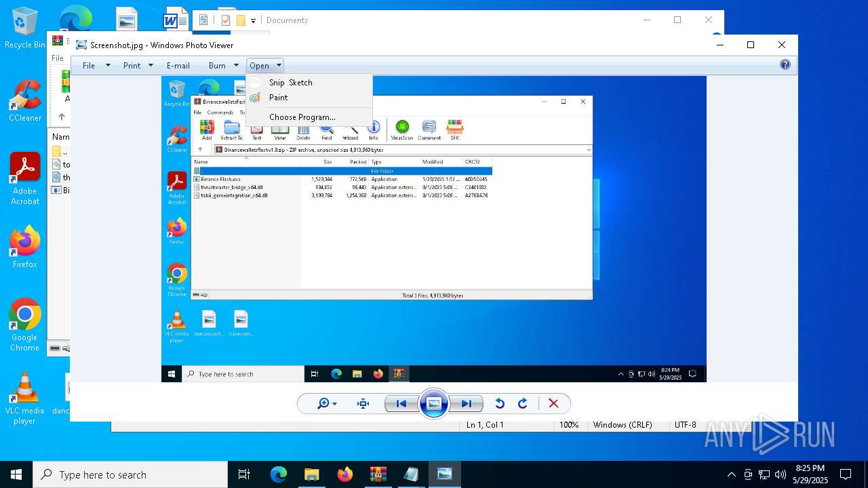The height and width of the screenshot is (488, 868).
Task: Switch to Firefox on taskbar
Action: click(x=344, y=474)
